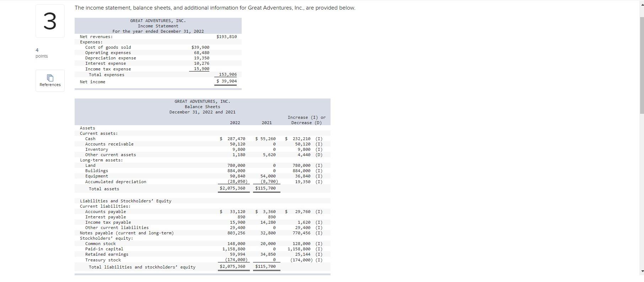Image resolution: width=644 pixels, height=282 pixels.
Task: Click the 'Net income' row label
Action: (x=92, y=82)
